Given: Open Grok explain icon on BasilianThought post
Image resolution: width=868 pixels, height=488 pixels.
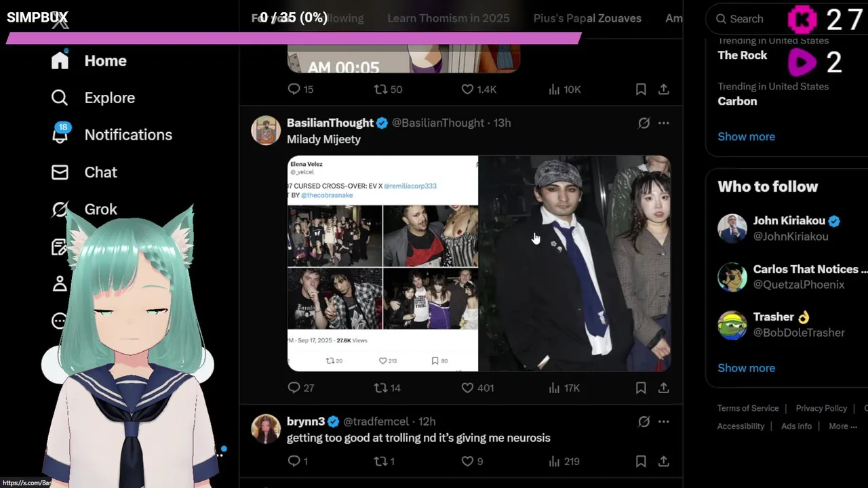Looking at the screenshot, I should click(x=644, y=123).
